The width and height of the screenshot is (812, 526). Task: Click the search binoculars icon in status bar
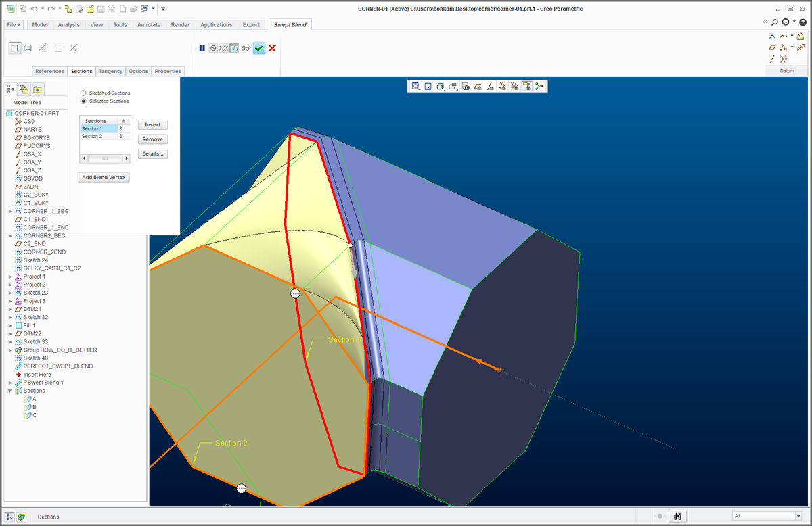(x=677, y=517)
